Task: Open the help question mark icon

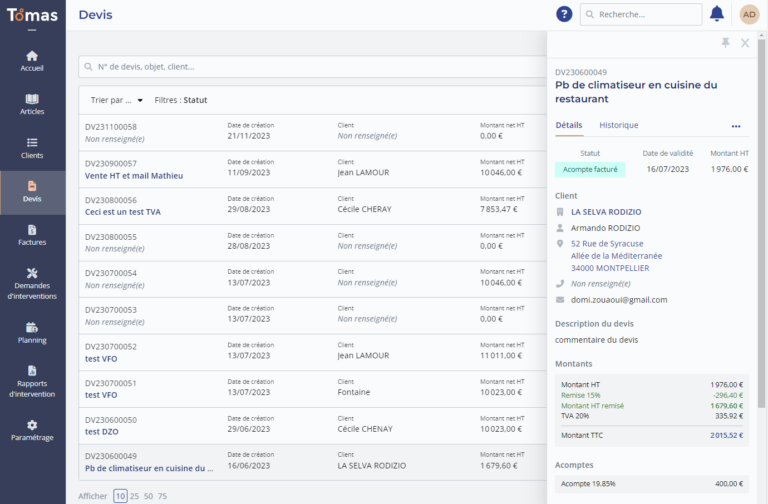Action: (564, 14)
